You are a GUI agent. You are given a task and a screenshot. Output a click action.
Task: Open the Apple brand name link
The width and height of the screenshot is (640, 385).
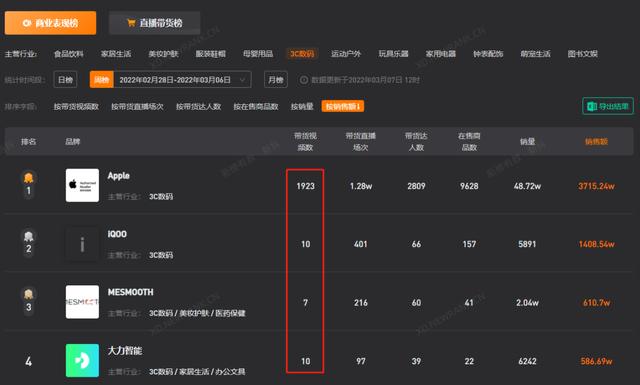pos(119,176)
